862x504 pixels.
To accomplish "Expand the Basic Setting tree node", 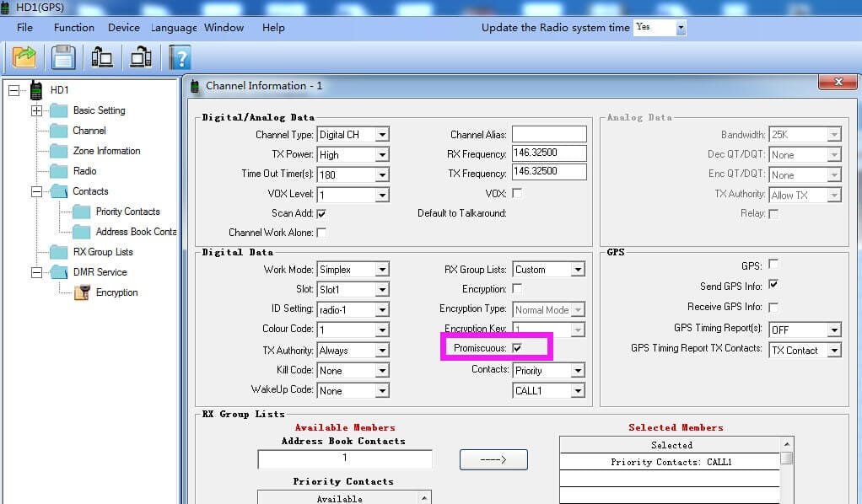I will tap(36, 110).
